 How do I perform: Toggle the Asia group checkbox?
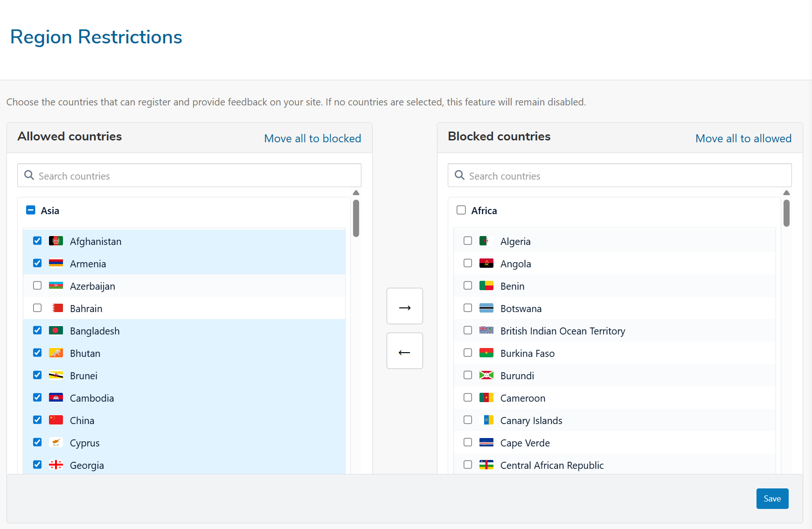[x=31, y=210]
